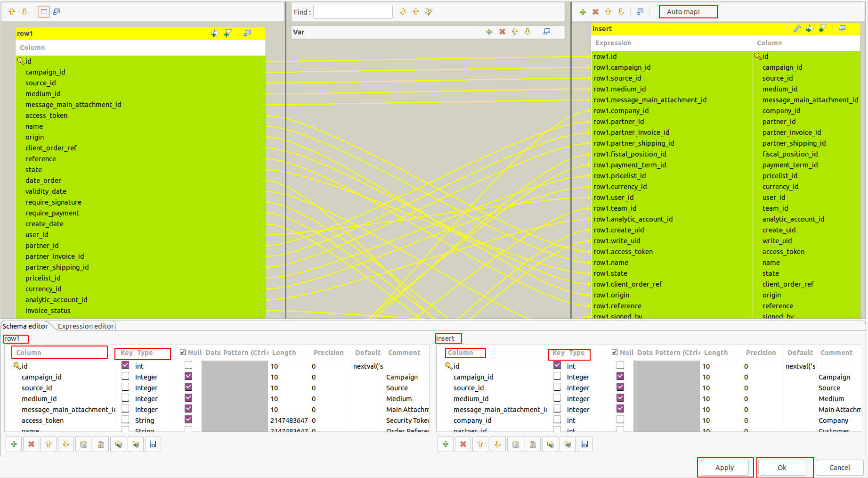The height and width of the screenshot is (478, 868).
Task: Click the advanced find wand icon beside Find
Action: [x=428, y=12]
